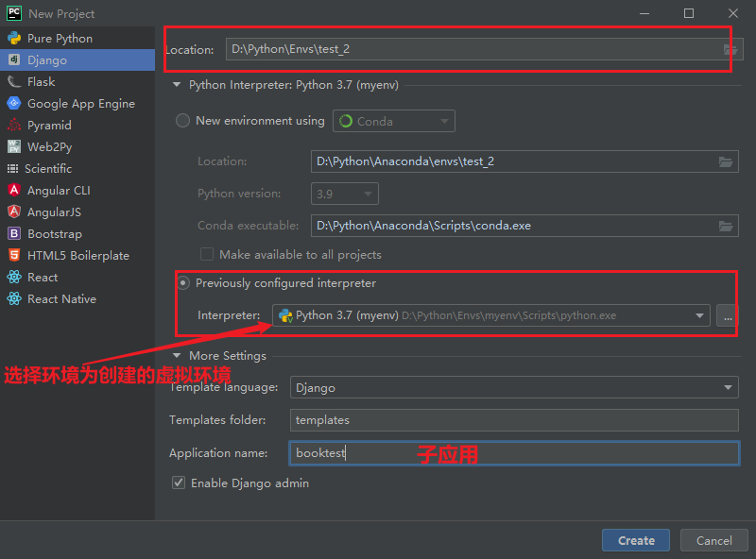Open the Conda environment type dropdown
756x559 pixels.
tap(393, 121)
